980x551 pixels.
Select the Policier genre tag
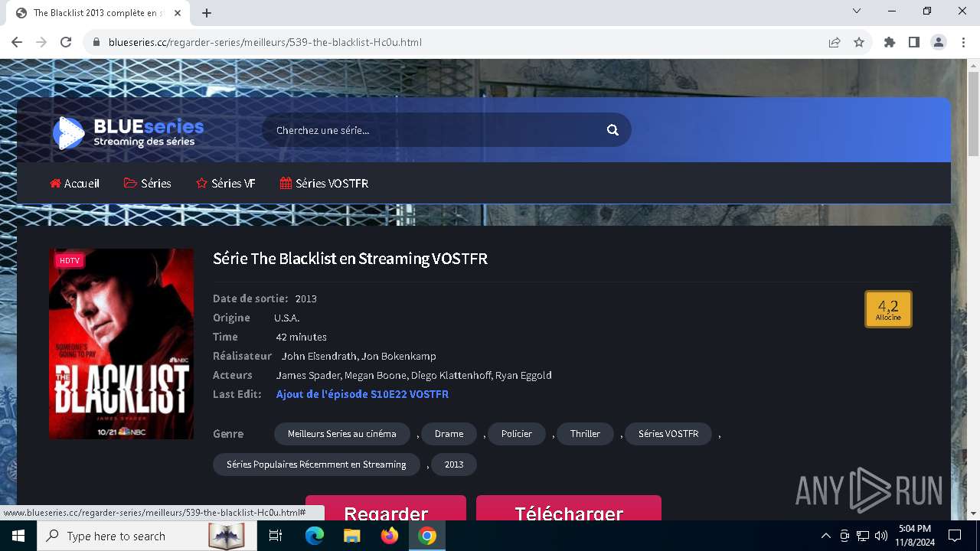[x=517, y=434]
